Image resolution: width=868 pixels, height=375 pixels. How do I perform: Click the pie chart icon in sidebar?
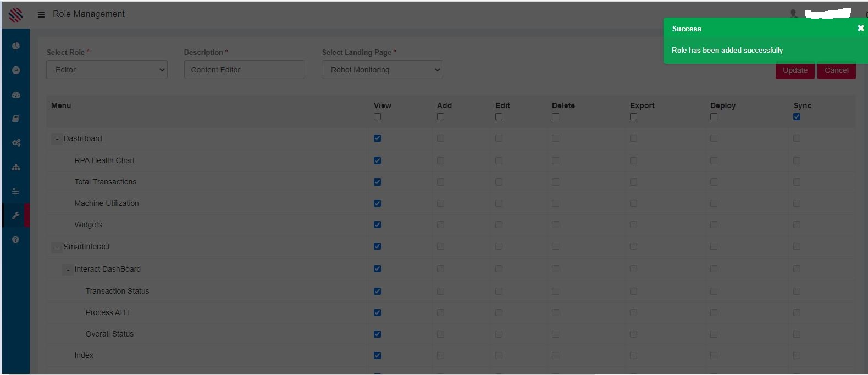point(16,46)
